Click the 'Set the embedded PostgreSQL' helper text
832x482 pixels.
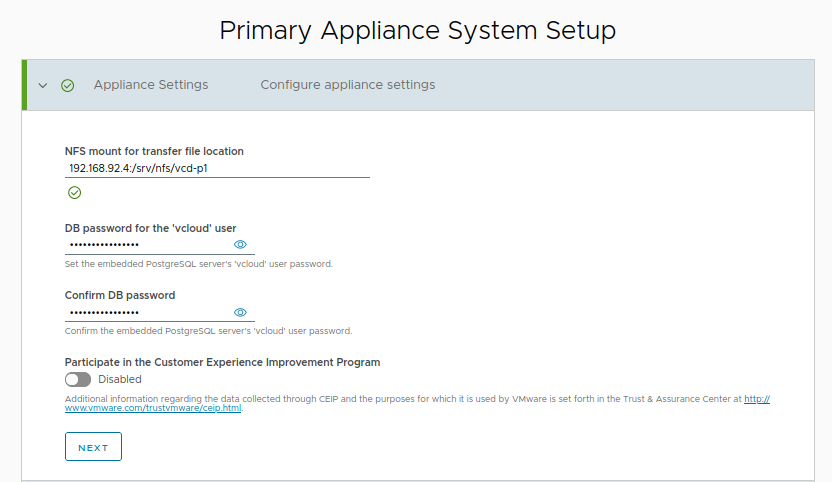[198, 264]
